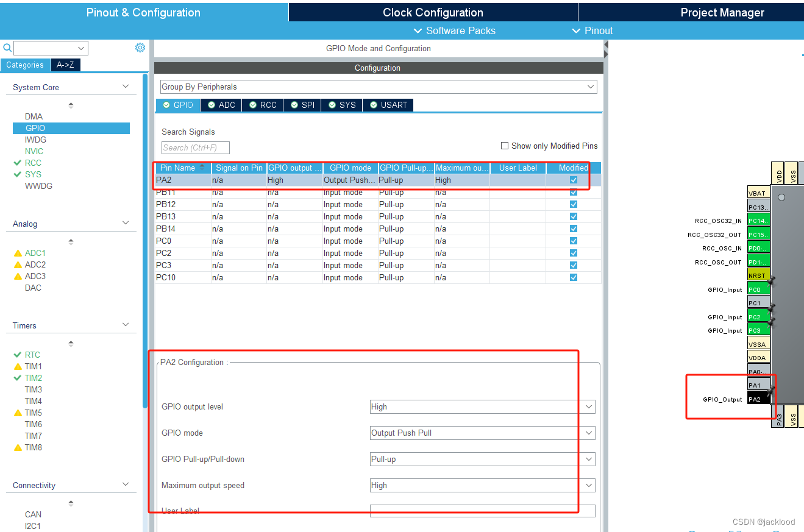The image size is (804, 532).
Task: Click the User Label text field
Action: [482, 511]
